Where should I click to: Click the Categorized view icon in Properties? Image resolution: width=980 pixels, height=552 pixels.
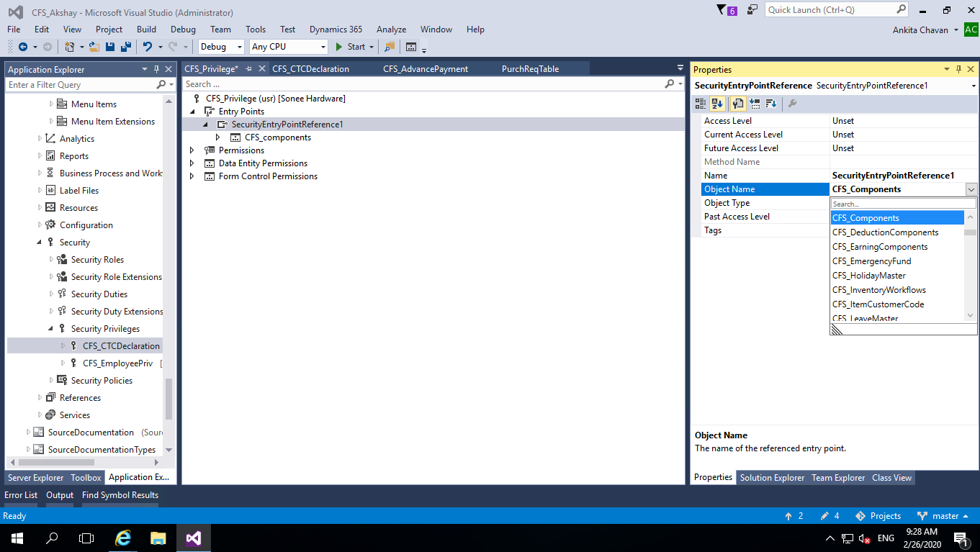point(701,104)
